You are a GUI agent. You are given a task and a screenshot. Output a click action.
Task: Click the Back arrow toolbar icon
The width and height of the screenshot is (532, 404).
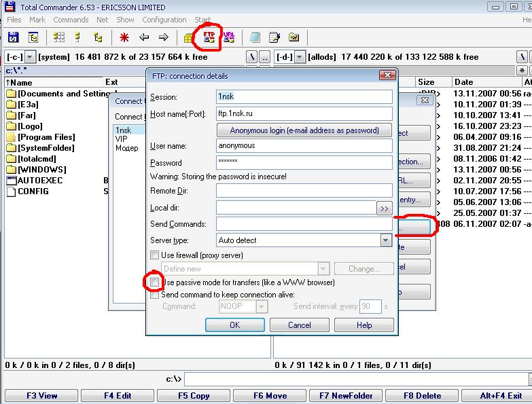coord(144,37)
